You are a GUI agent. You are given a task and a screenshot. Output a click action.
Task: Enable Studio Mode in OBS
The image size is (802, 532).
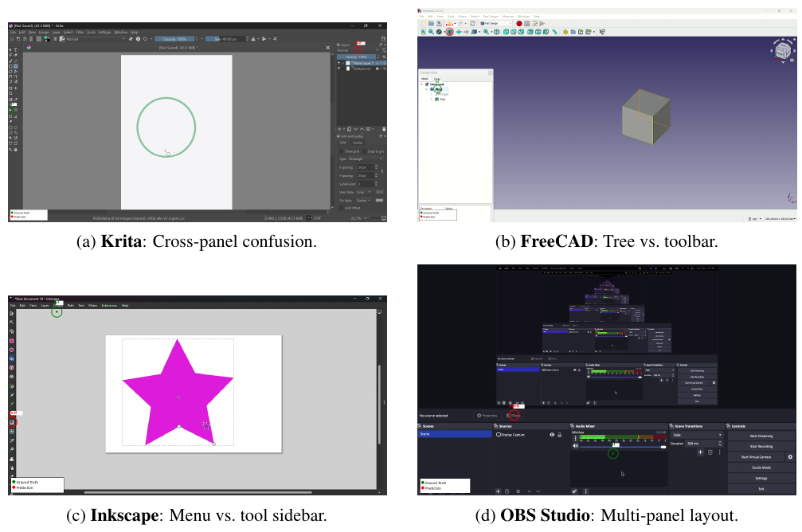click(761, 467)
